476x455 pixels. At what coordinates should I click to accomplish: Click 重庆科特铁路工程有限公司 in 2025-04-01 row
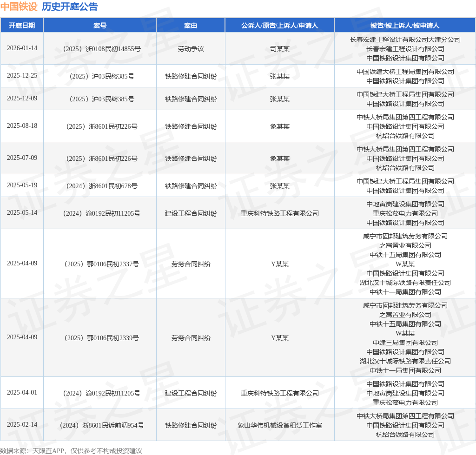click(279, 393)
